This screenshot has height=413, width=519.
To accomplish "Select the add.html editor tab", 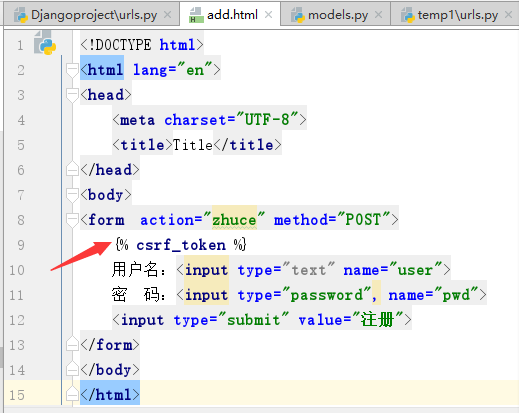I will pyautogui.click(x=230, y=15).
